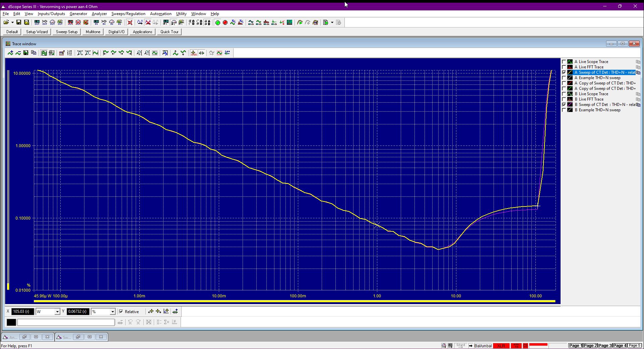The width and height of the screenshot is (644, 349).
Task: Switch to Page 5 in status bar
Action: tap(635, 346)
